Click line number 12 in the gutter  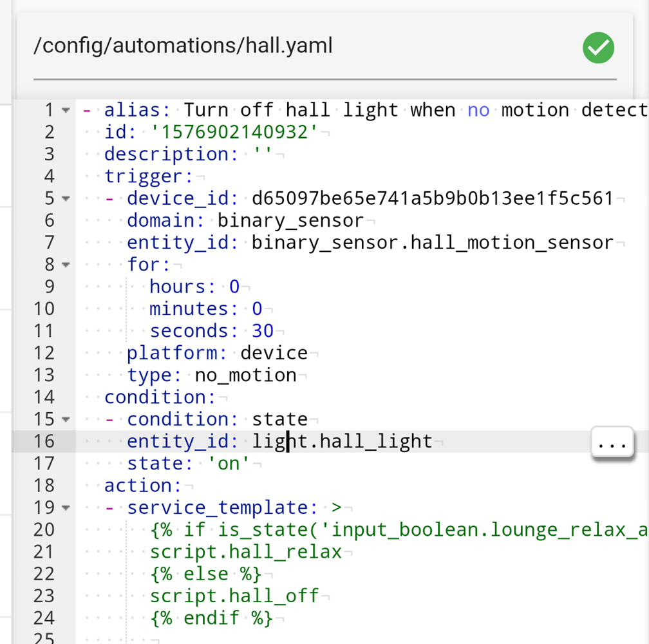click(44, 352)
